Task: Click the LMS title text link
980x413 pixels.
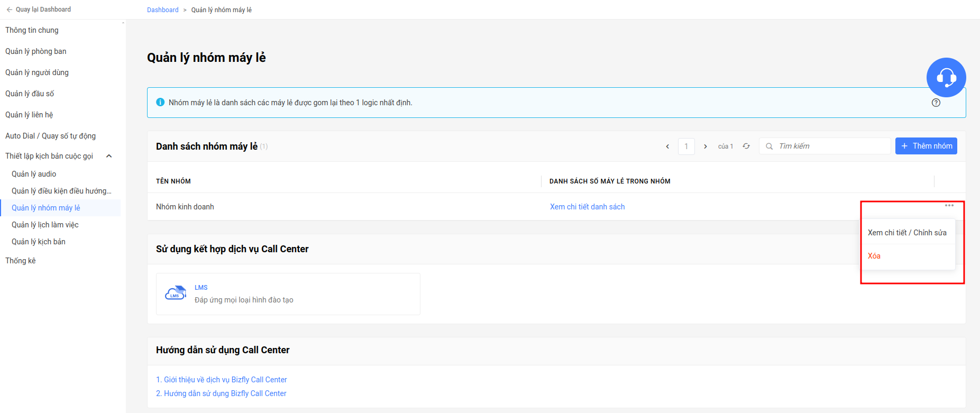Action: click(201, 288)
